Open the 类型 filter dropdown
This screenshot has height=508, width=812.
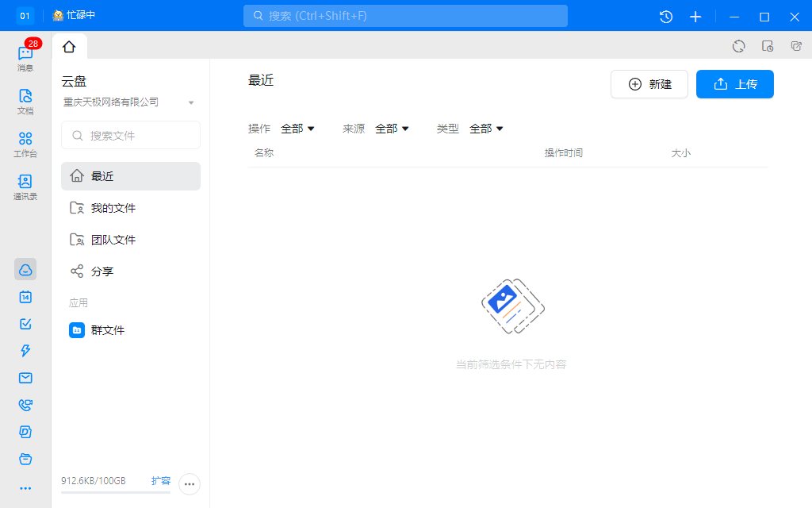[486, 128]
